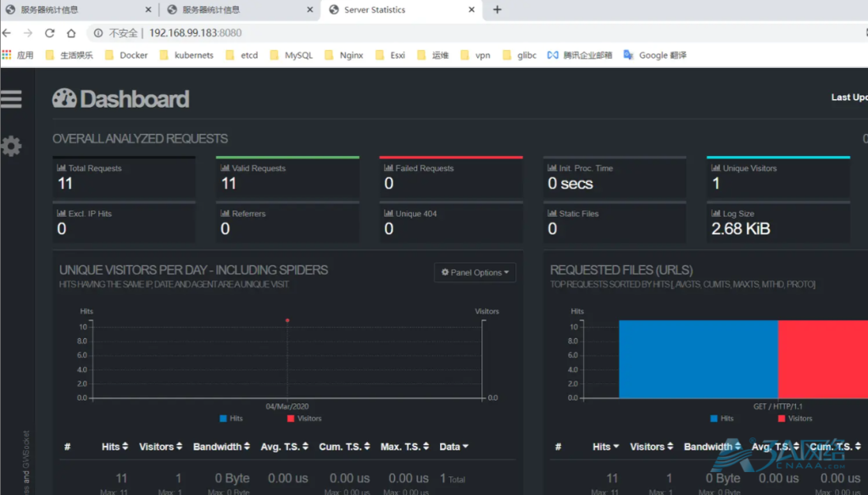Toggle the Visitors legend in visitors chart
Image resolution: width=868 pixels, height=495 pixels.
[x=303, y=419]
